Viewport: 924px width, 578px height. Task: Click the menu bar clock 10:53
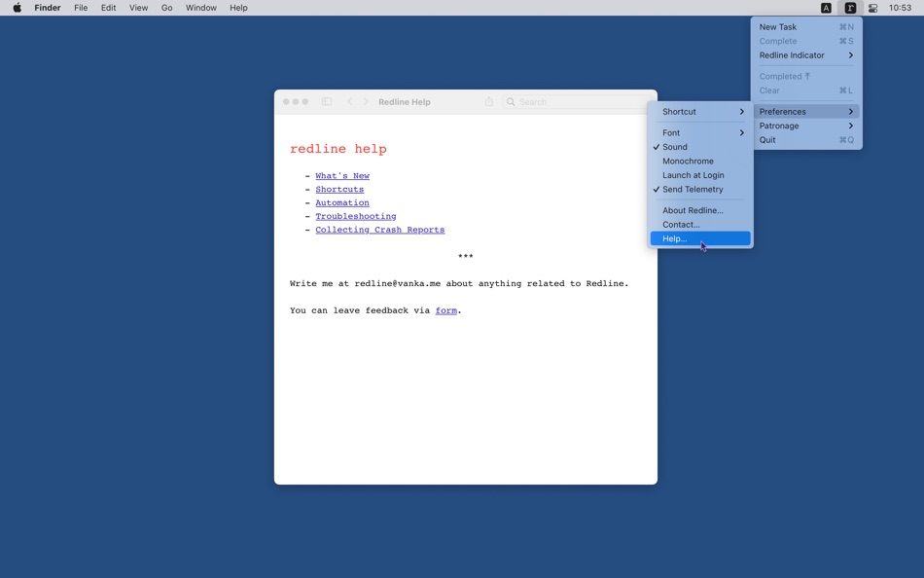pos(900,8)
